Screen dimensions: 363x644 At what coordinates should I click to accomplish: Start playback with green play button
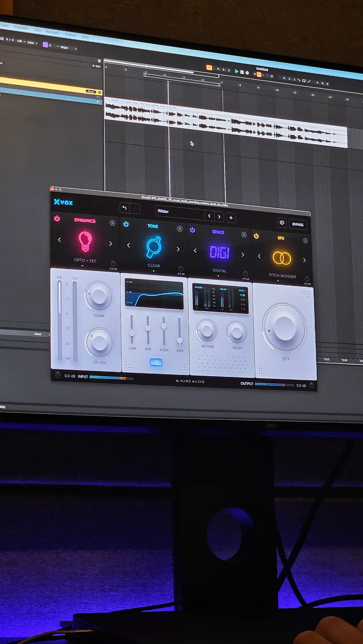click(x=237, y=71)
